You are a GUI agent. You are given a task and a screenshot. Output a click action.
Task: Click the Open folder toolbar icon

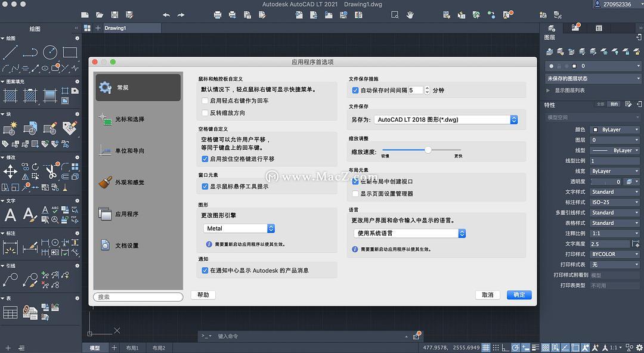[100, 15]
